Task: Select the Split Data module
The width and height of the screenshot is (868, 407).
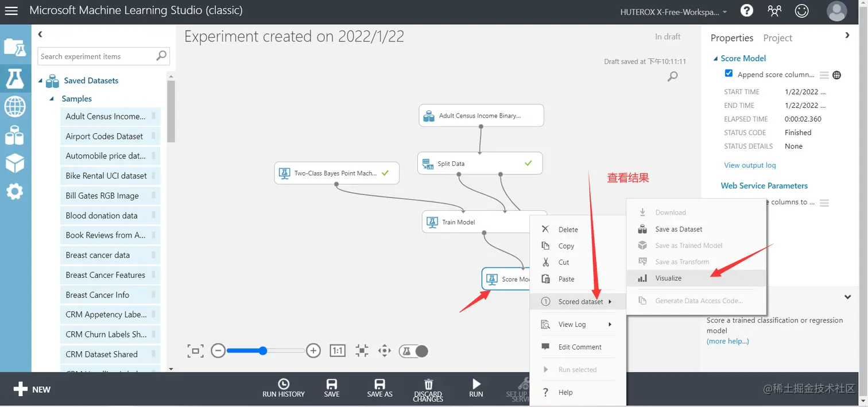Action: click(x=480, y=164)
